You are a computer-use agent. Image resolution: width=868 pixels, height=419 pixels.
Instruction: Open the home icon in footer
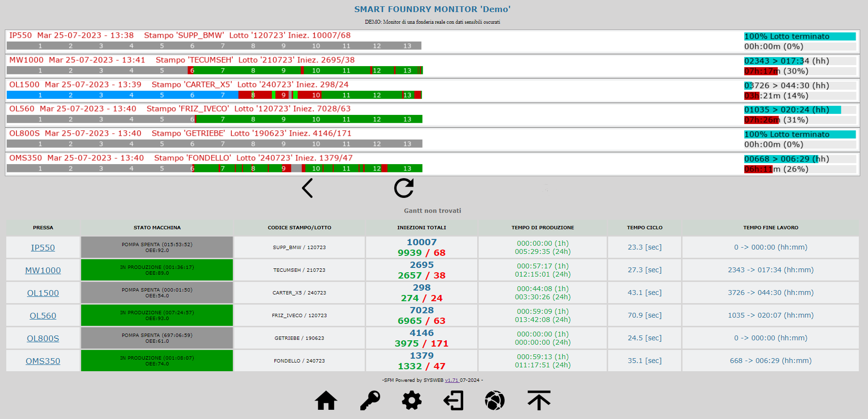326,401
